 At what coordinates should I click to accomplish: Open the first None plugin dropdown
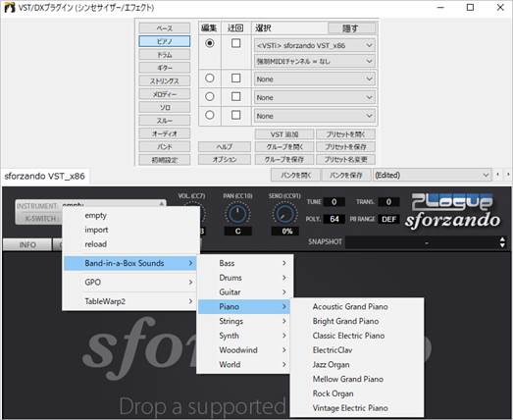[315, 79]
